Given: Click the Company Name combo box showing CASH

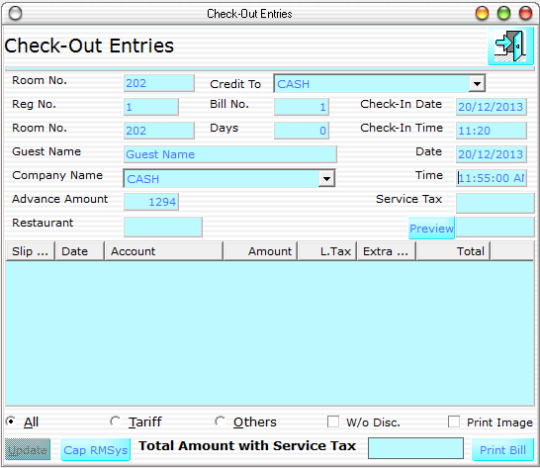Looking at the screenshot, I should point(229,178).
